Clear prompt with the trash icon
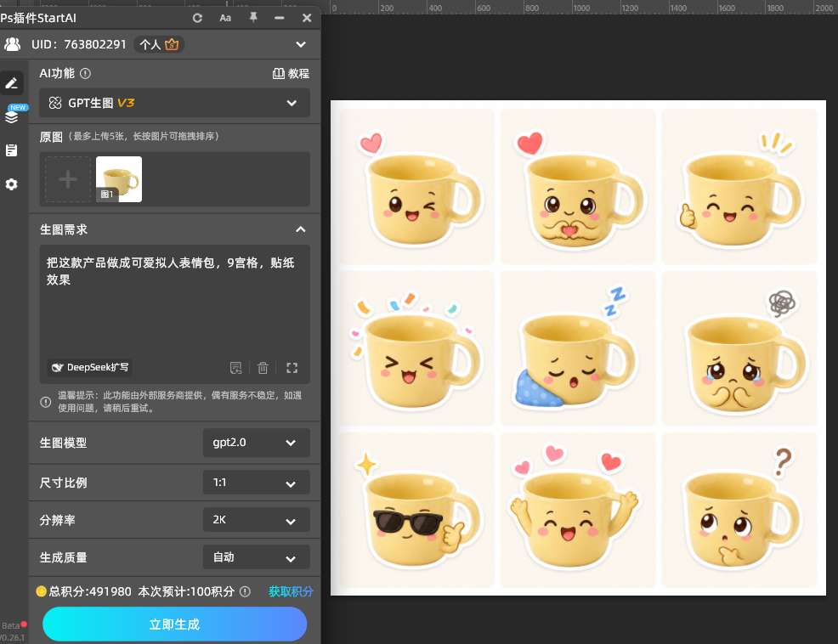The image size is (838, 644). tap(263, 368)
